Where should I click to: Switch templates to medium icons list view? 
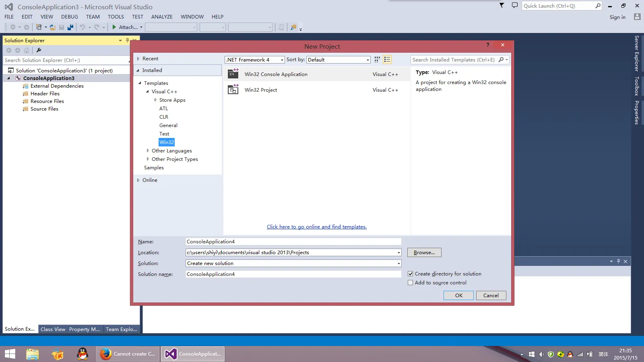(x=387, y=60)
